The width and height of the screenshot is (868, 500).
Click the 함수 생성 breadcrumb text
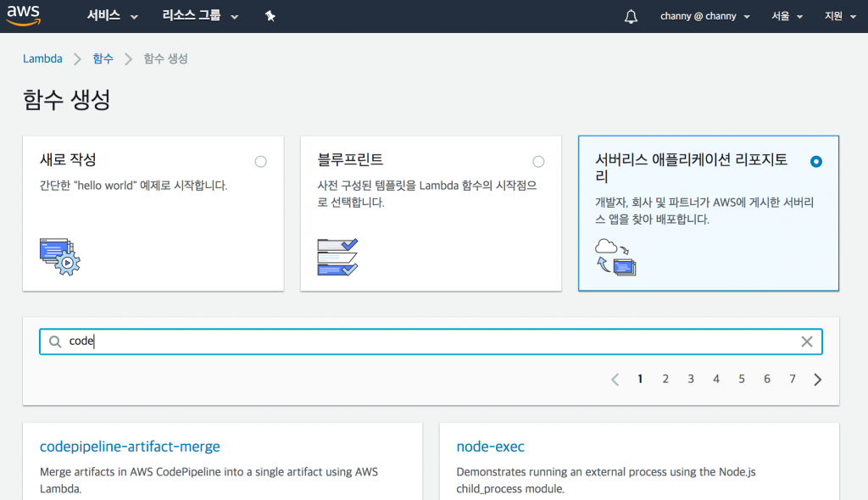(x=165, y=58)
